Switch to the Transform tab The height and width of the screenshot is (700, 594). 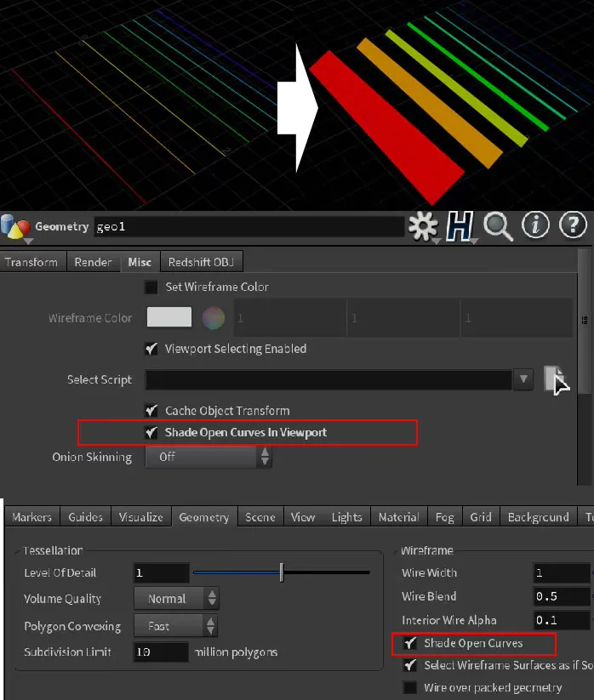(31, 262)
